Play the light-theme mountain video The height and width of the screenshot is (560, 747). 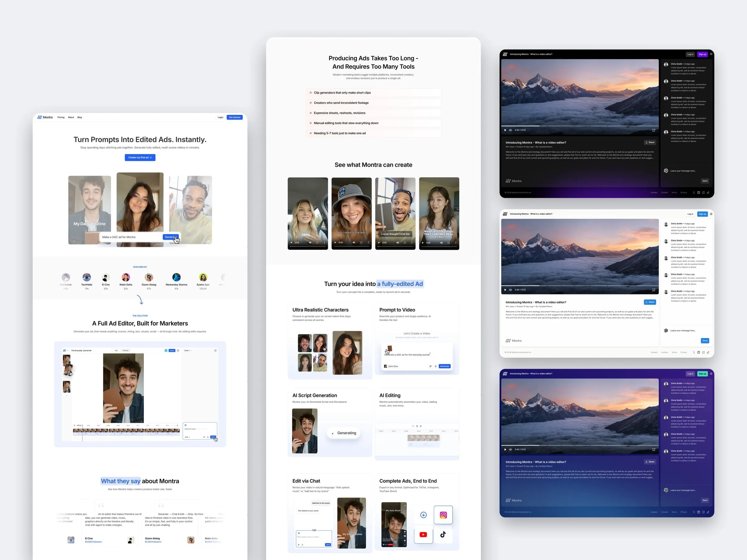tap(505, 290)
